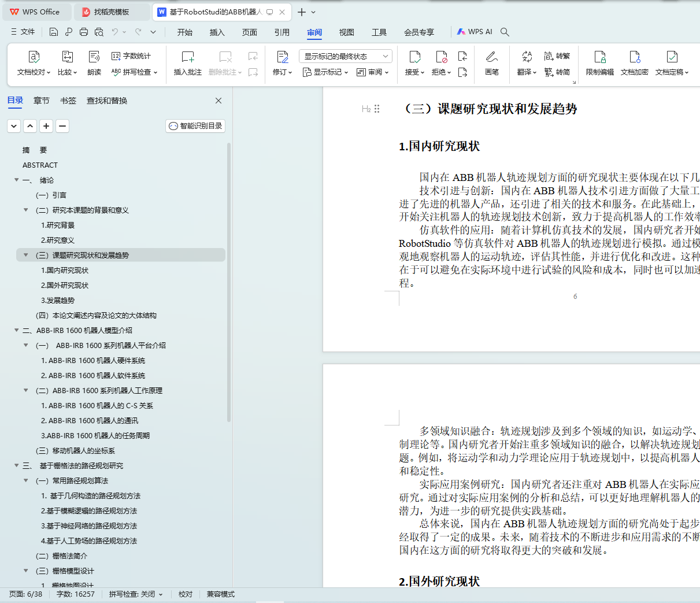The image size is (700, 603).
Task: Switch to the 章节 navigation tab
Action: click(x=42, y=101)
